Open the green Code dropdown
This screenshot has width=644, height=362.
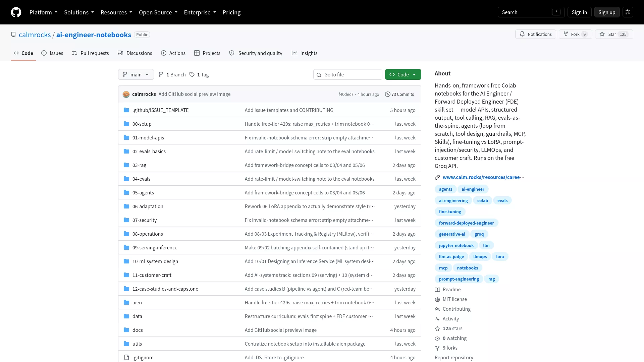pyautogui.click(x=403, y=75)
